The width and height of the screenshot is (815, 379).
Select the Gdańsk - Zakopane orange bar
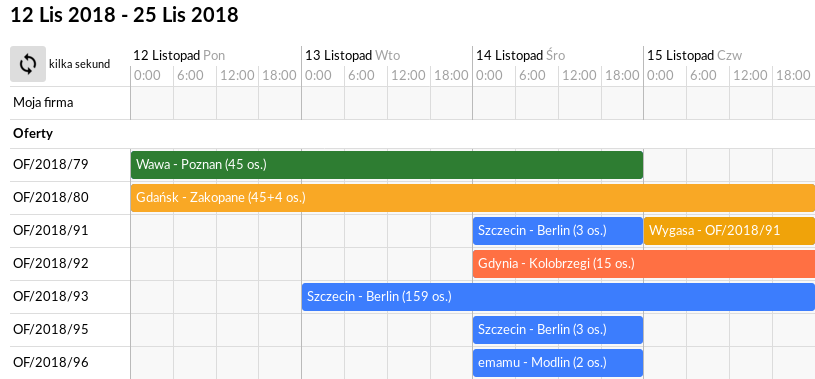point(472,198)
